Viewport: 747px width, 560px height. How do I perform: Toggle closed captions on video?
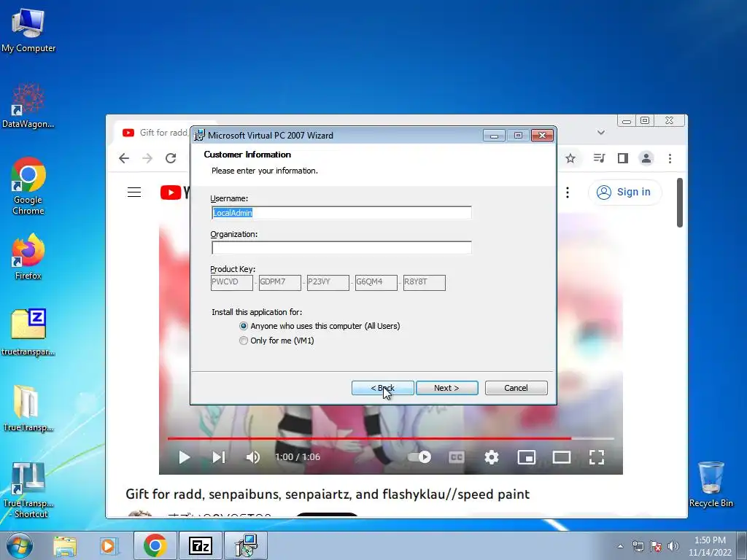click(457, 457)
